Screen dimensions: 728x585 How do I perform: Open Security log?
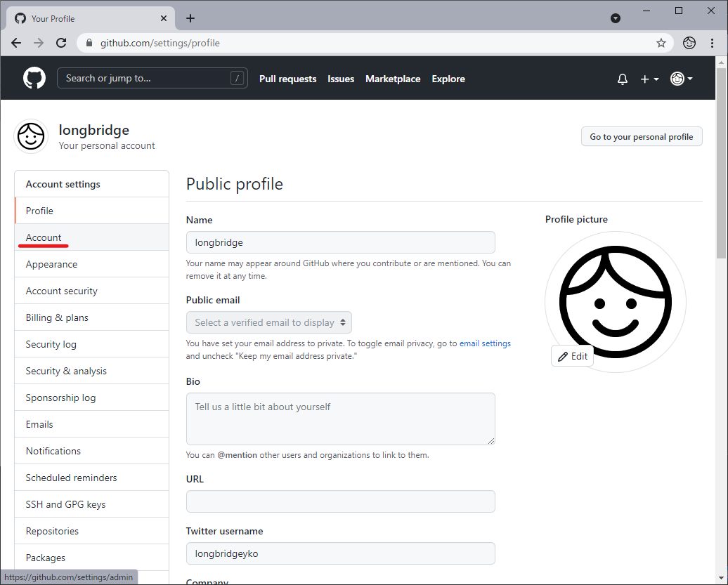(x=92, y=344)
